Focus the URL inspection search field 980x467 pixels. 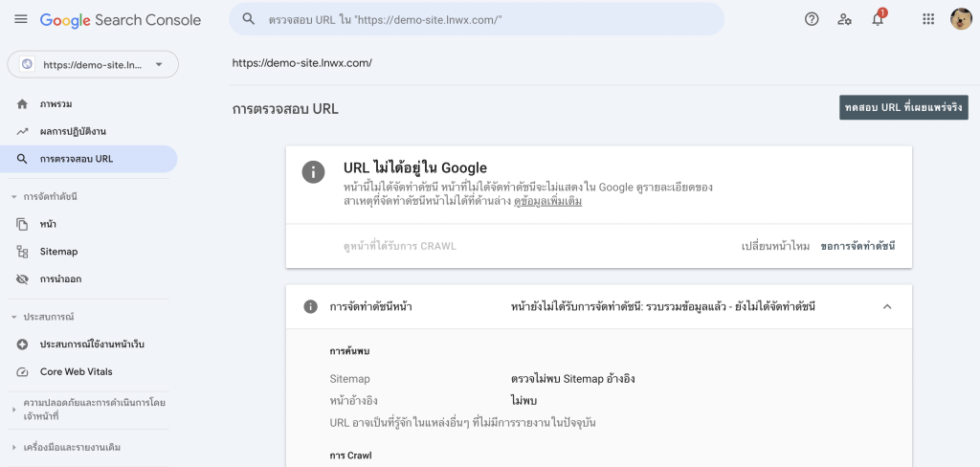click(x=477, y=19)
